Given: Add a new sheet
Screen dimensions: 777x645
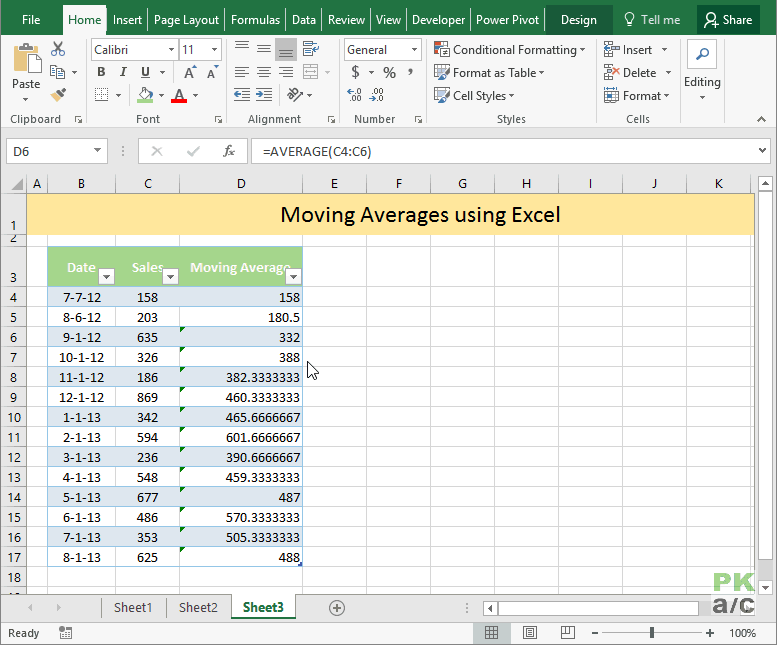Looking at the screenshot, I should [337, 608].
